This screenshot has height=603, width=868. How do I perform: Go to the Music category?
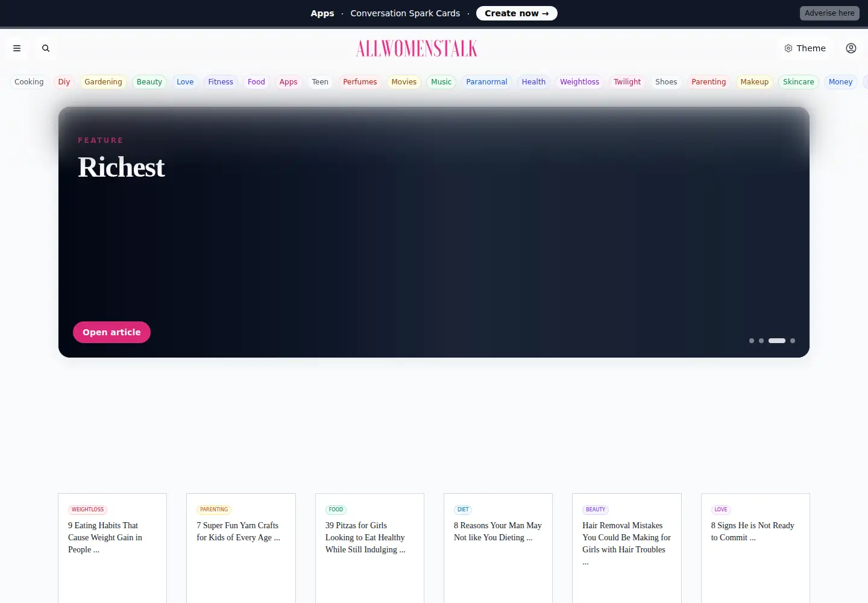tap(441, 82)
